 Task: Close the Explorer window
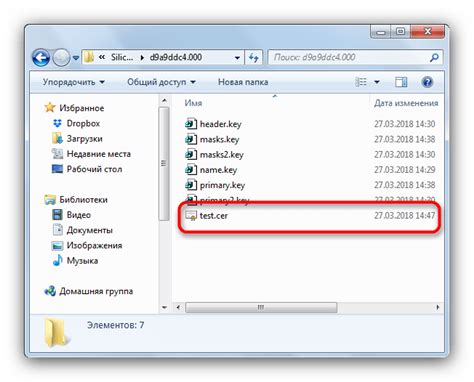click(427, 32)
